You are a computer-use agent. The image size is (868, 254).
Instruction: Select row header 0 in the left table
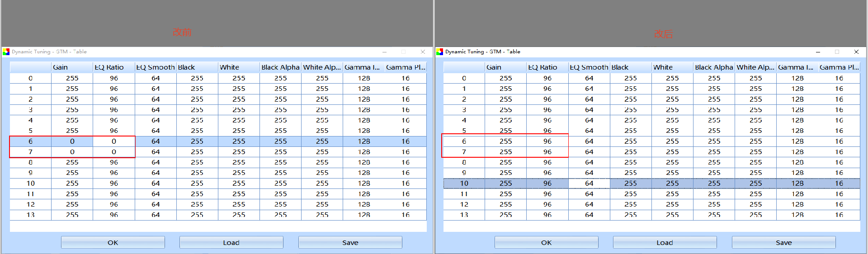(31, 78)
